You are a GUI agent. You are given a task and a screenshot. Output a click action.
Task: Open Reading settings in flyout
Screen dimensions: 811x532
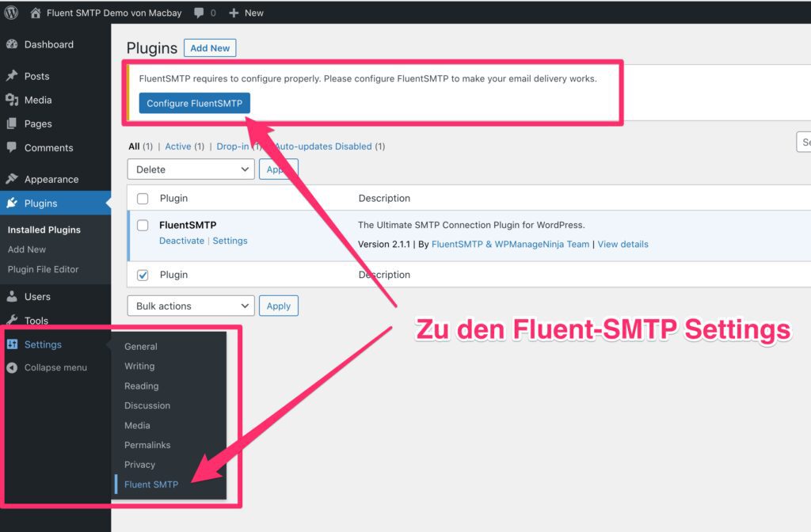[141, 386]
